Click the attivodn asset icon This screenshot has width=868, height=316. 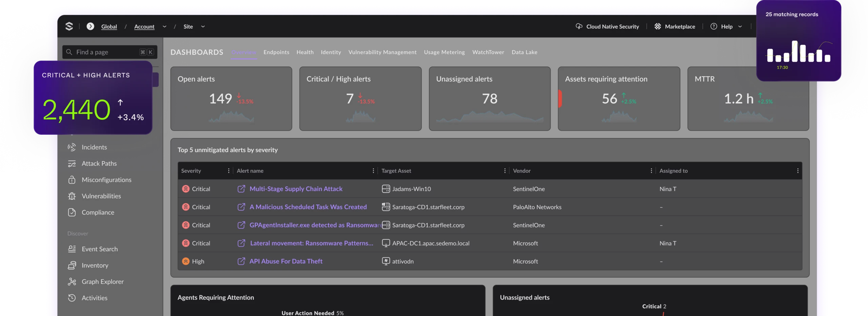click(x=386, y=261)
